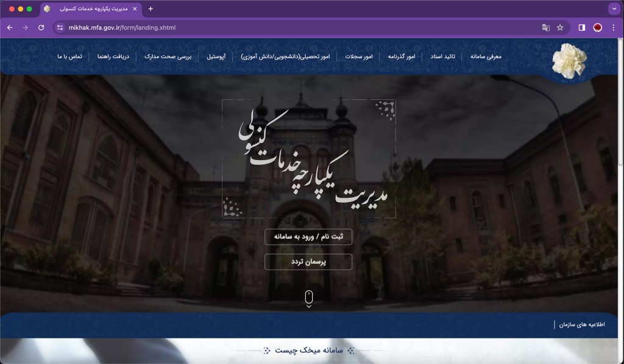This screenshot has height=364, width=624.
Task: Open the تماس با ما link
Action: 69,57
